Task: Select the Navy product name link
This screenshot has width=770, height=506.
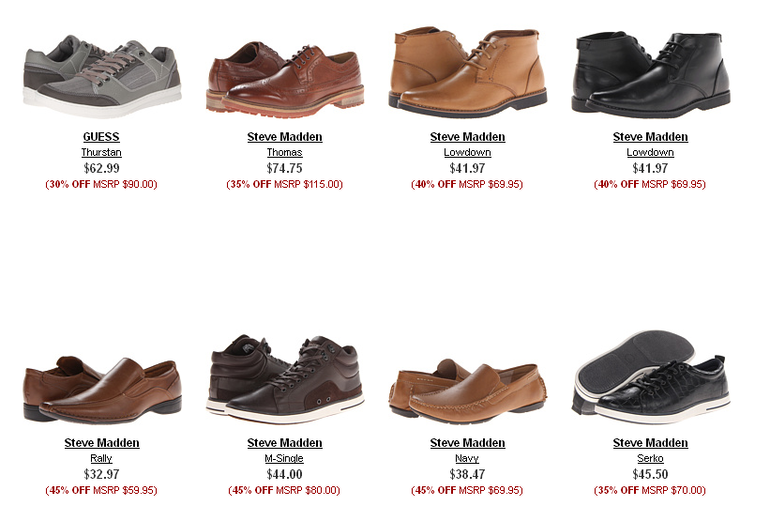Action: coord(467,458)
